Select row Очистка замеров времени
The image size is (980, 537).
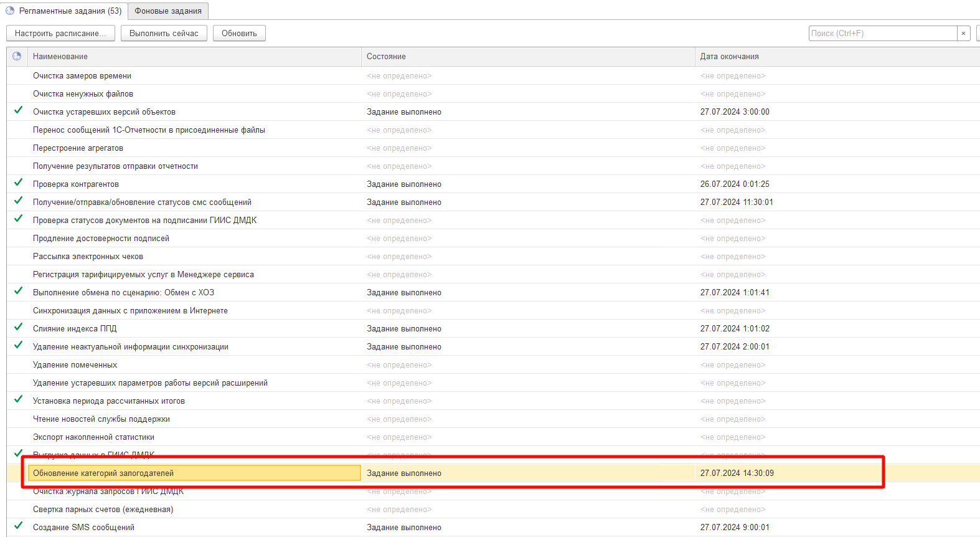pyautogui.click(x=493, y=75)
